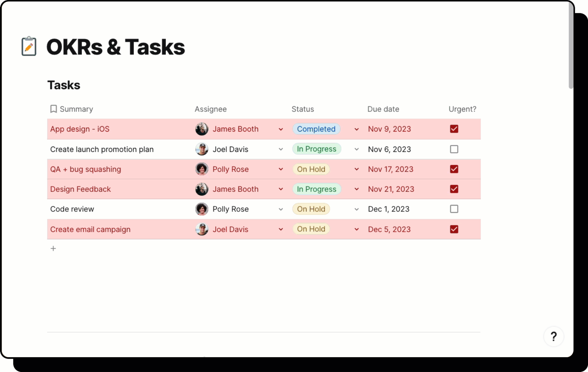Screen dimensions: 588x372
Task: Click Polly Rose's avatar in Code review row
Action: pos(202,209)
